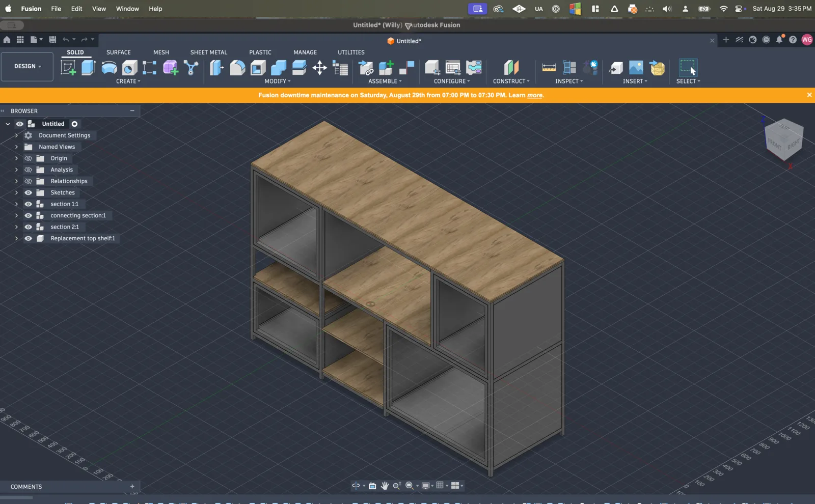
Task: Click the Save icon in the toolbar
Action: click(x=52, y=39)
